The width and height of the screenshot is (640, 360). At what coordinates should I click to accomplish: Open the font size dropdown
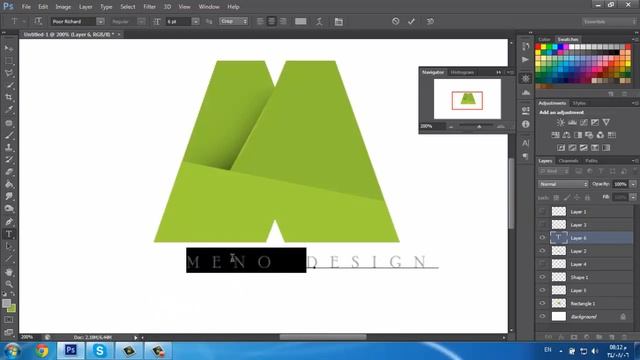tap(196, 21)
